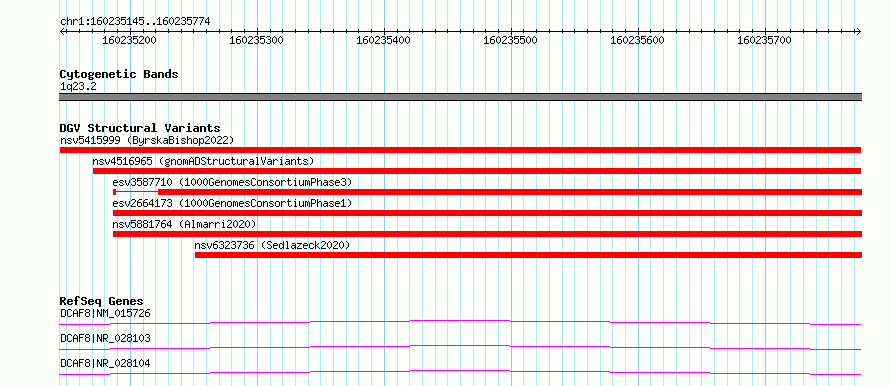The width and height of the screenshot is (890, 386).
Task: Click the chr1:160235145..160235774 region label
Action: click(x=135, y=21)
